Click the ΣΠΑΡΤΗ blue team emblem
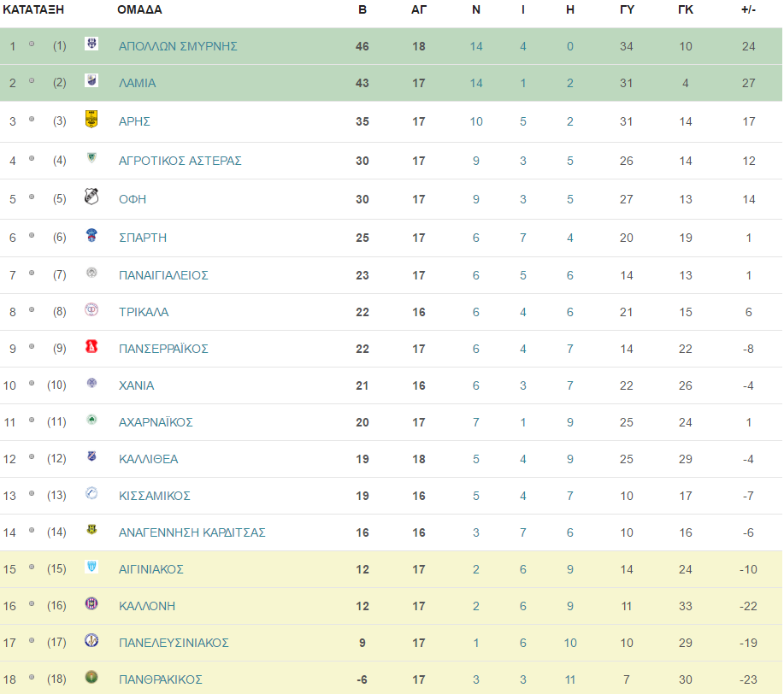This screenshot has height=694, width=784. 91,235
